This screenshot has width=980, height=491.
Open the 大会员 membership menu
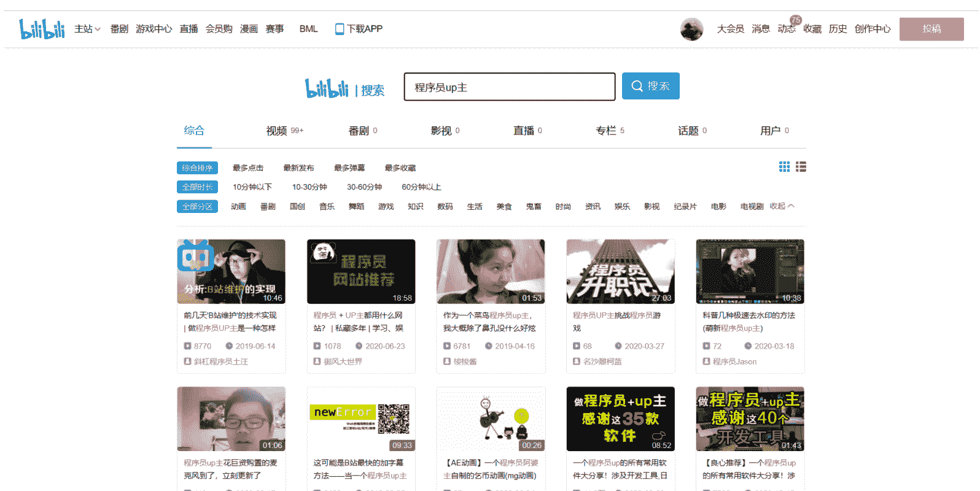pyautogui.click(x=730, y=29)
